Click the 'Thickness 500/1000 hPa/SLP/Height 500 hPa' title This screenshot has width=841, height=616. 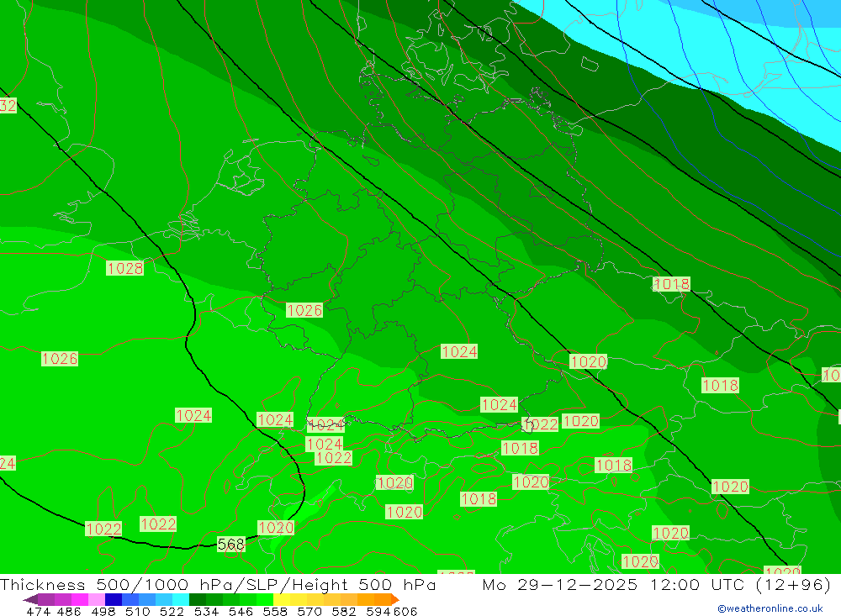click(218, 584)
